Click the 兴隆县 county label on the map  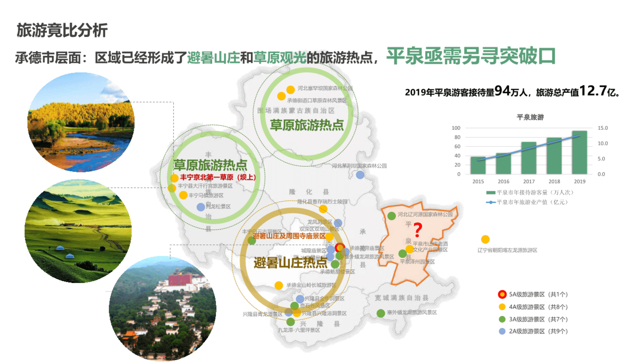[320, 324]
